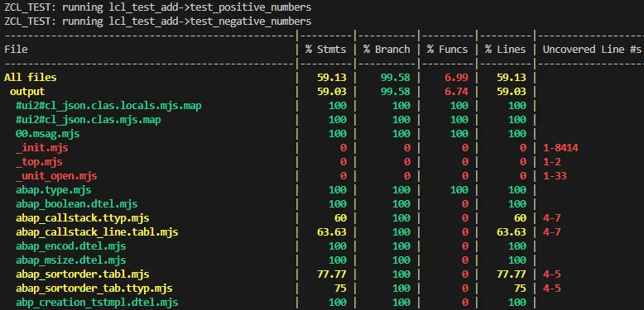
Task: Click abap_callstack_line Stmts value '63.63'
Action: point(331,232)
